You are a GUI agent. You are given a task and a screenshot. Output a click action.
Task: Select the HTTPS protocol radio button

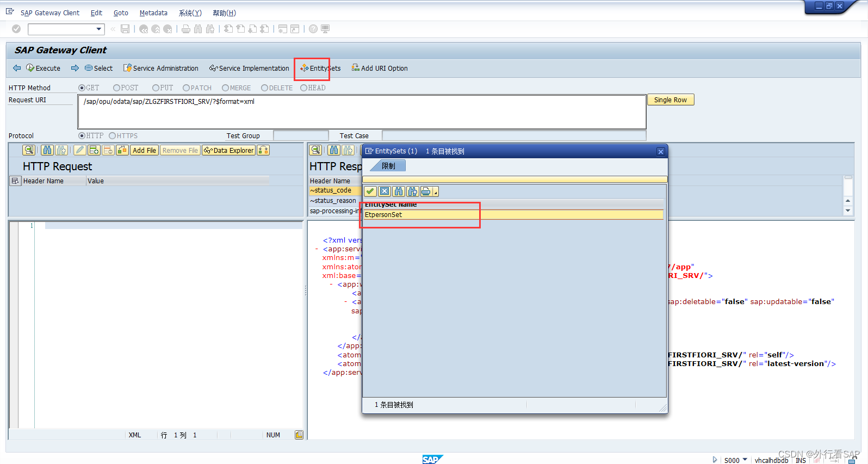click(x=112, y=135)
